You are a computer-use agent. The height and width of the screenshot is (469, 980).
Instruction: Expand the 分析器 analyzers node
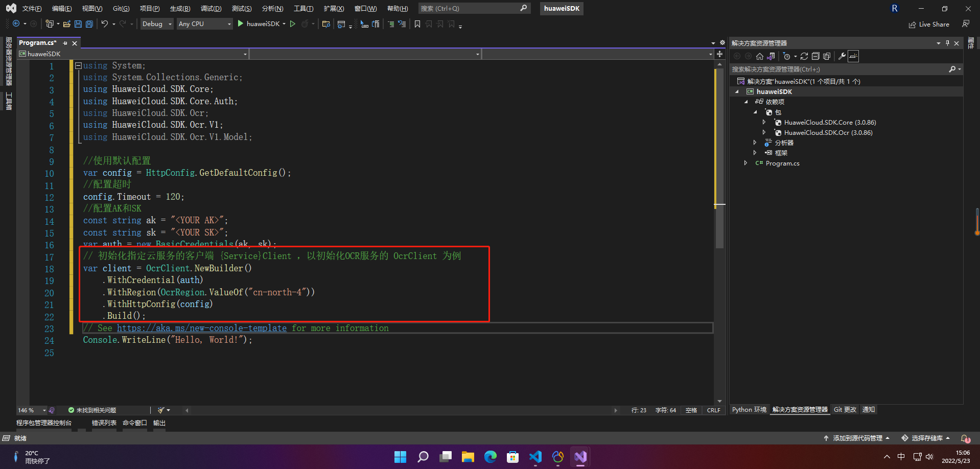[x=755, y=143]
